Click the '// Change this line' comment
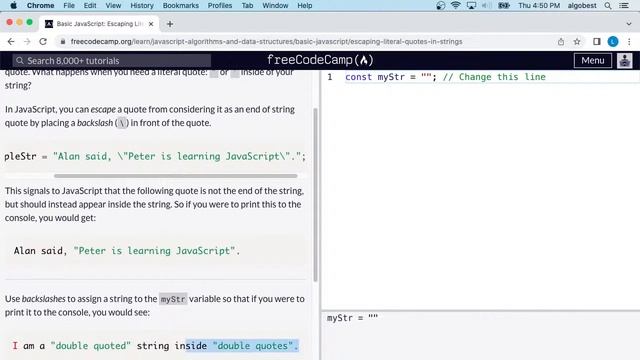 coord(494,77)
